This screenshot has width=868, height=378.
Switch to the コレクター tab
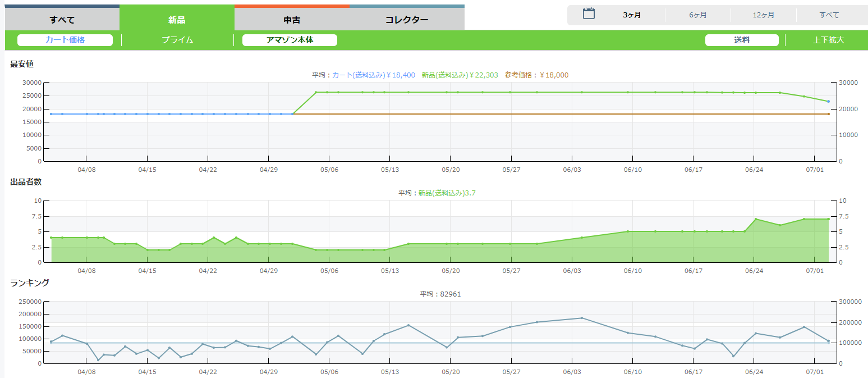pyautogui.click(x=407, y=20)
